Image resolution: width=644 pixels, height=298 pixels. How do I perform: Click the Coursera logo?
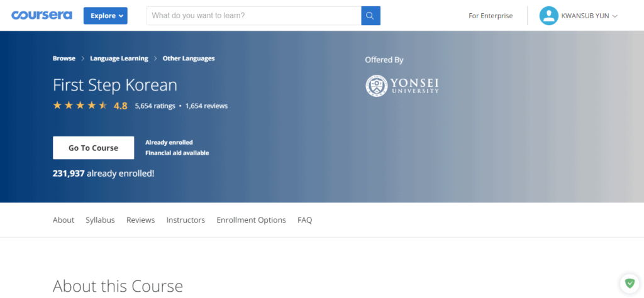pyautogui.click(x=42, y=16)
